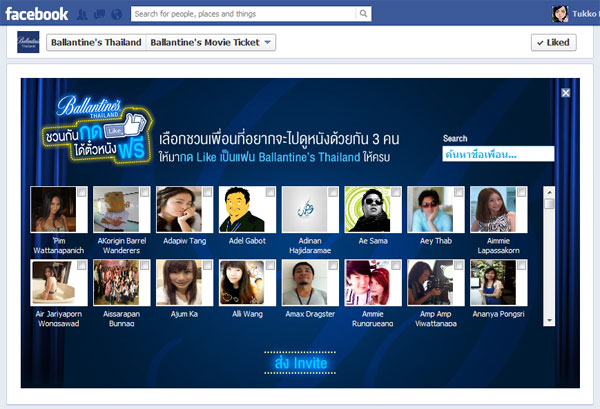Select Pim Wattanapanich's photo
This screenshot has width=600, height=409.
[x=54, y=210]
